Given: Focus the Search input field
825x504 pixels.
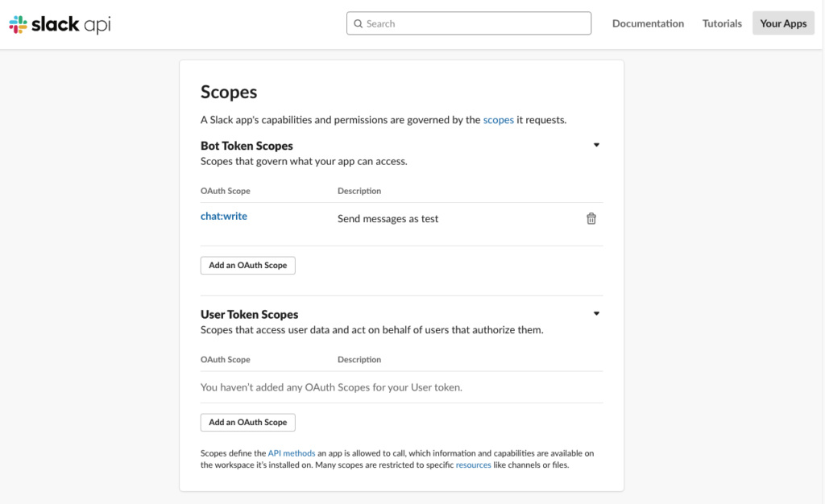Looking at the screenshot, I should pyautogui.click(x=475, y=23).
